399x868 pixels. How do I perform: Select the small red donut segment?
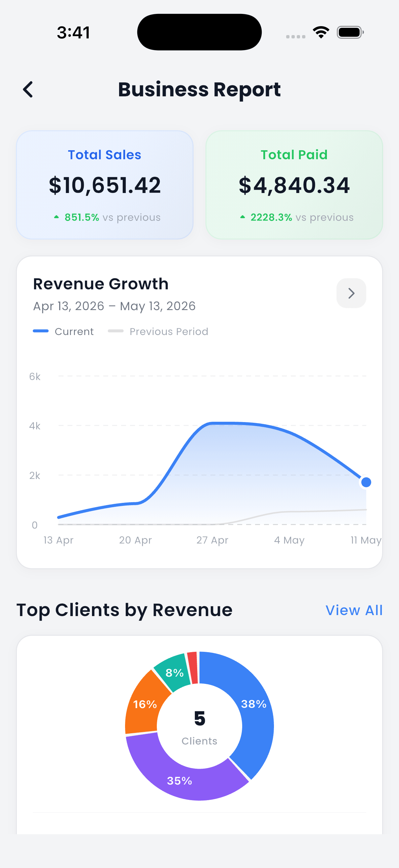coord(193,668)
